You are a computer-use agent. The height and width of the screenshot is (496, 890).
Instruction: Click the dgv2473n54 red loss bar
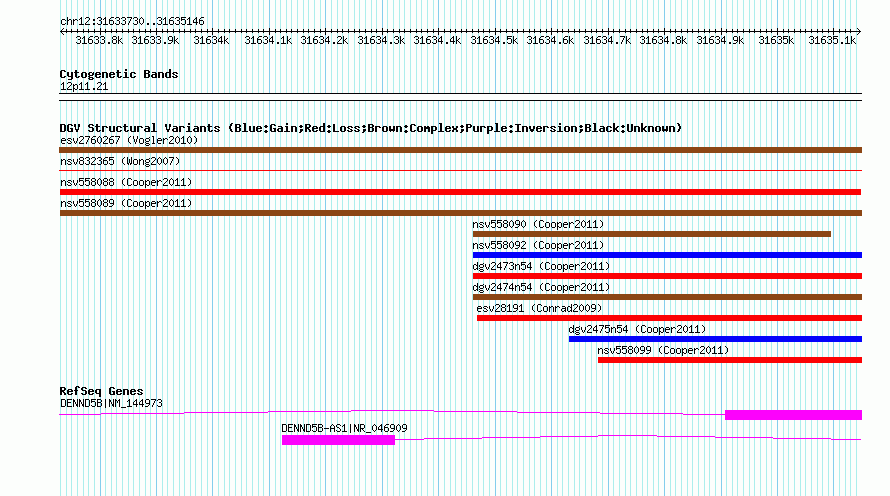[x=667, y=276]
